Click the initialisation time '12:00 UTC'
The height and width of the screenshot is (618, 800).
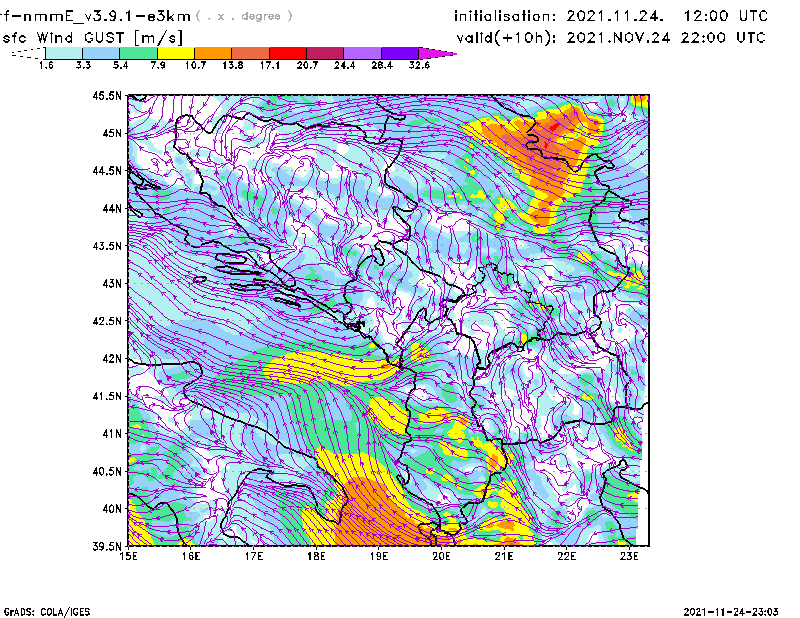click(726, 16)
